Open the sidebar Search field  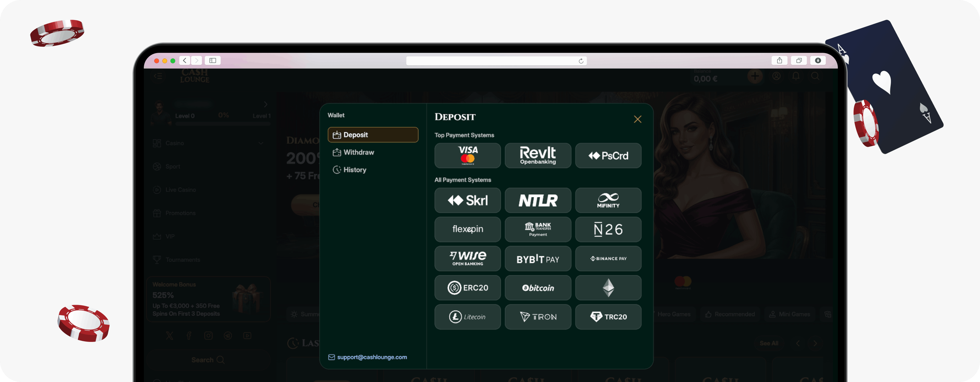pyautogui.click(x=208, y=360)
